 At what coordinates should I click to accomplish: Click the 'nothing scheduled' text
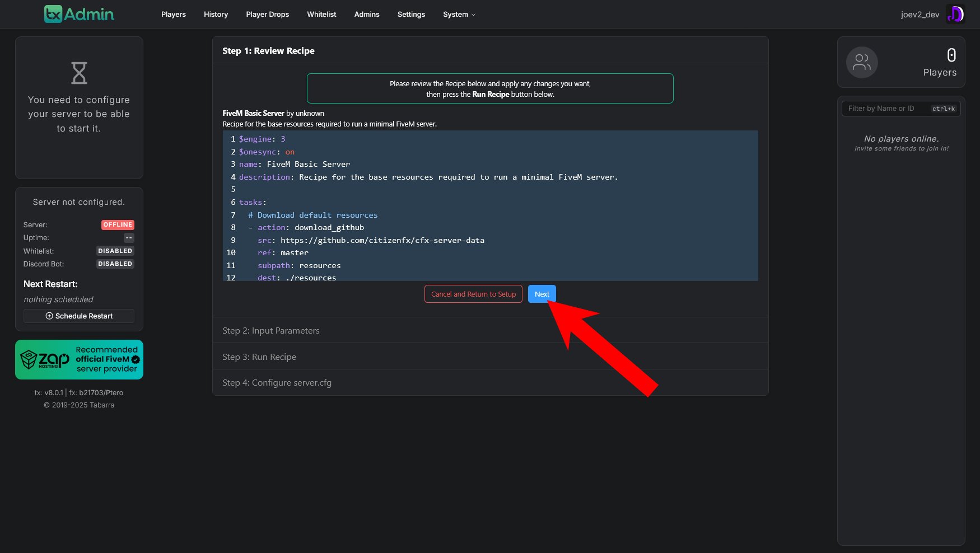pyautogui.click(x=58, y=299)
